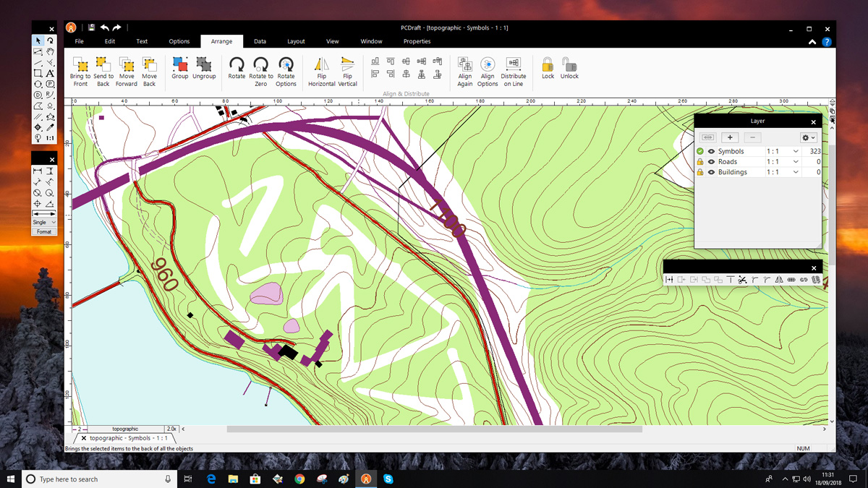Add a new layer with plus button
Image resolution: width=868 pixels, height=488 pixels.
coord(730,137)
